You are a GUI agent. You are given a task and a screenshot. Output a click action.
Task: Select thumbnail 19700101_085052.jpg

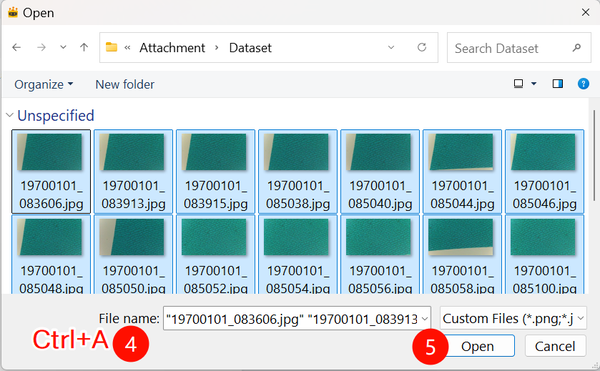(215, 254)
